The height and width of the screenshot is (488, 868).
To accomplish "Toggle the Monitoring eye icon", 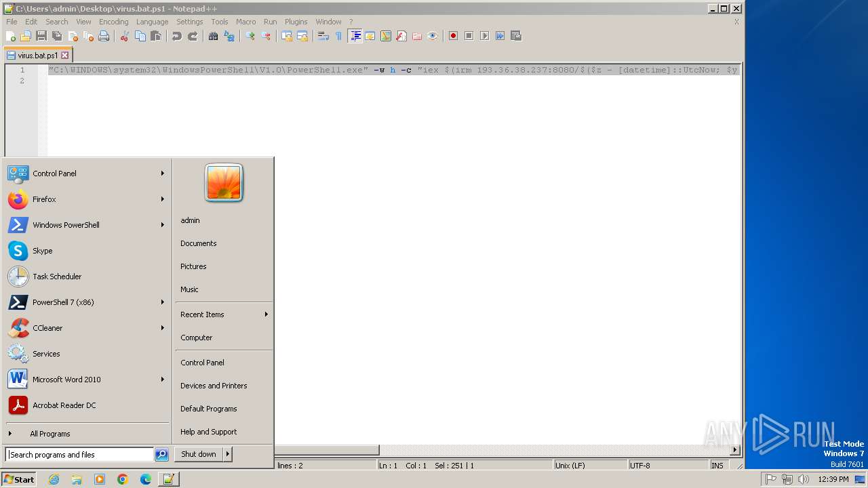I will (x=433, y=36).
